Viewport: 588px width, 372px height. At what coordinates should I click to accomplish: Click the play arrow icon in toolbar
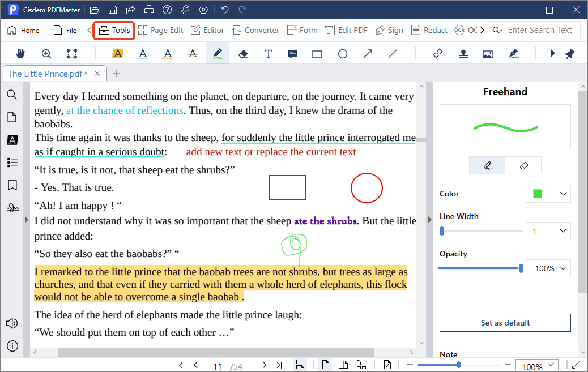552,53
